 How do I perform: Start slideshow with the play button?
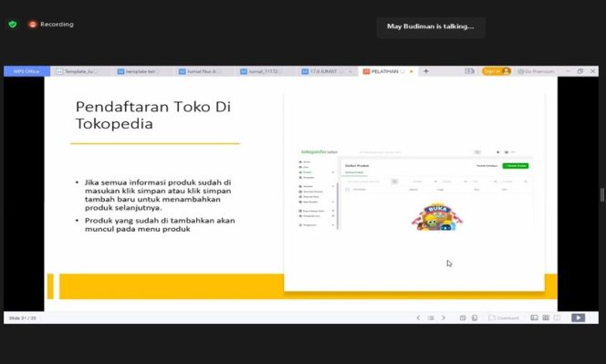579,317
